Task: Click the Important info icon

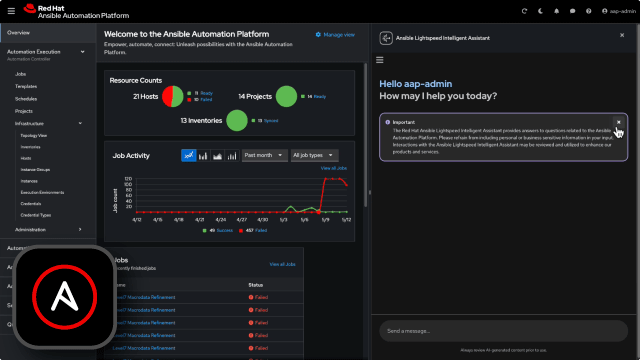Action: tap(387, 122)
